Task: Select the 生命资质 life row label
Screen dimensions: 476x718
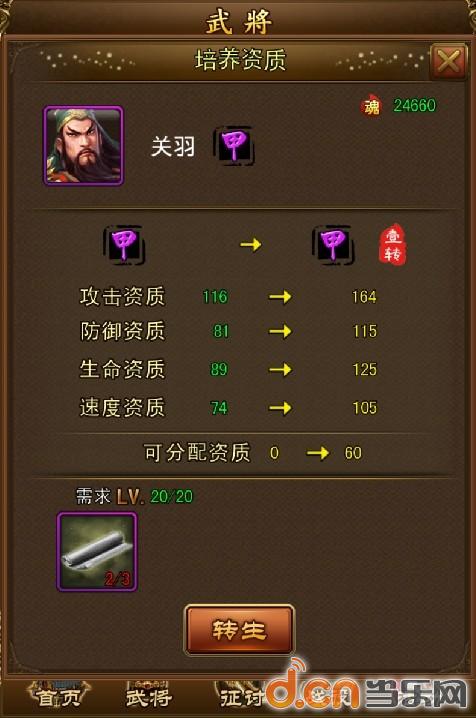Action: tap(122, 369)
